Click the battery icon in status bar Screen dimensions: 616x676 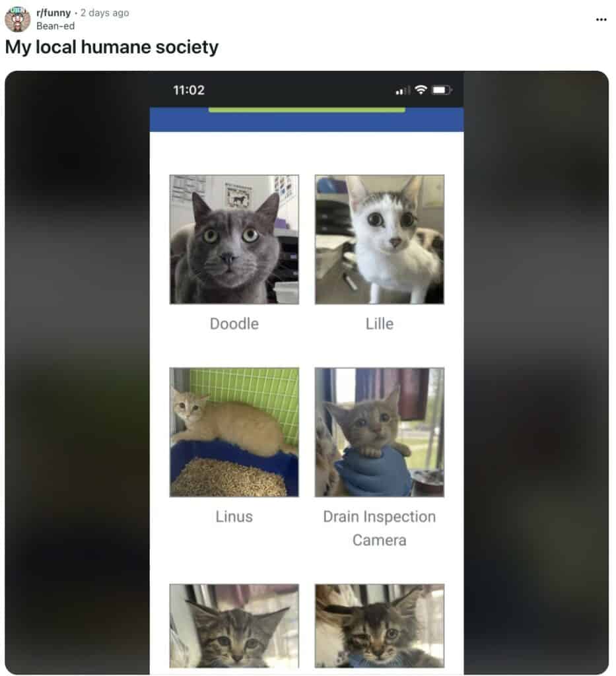pos(442,90)
